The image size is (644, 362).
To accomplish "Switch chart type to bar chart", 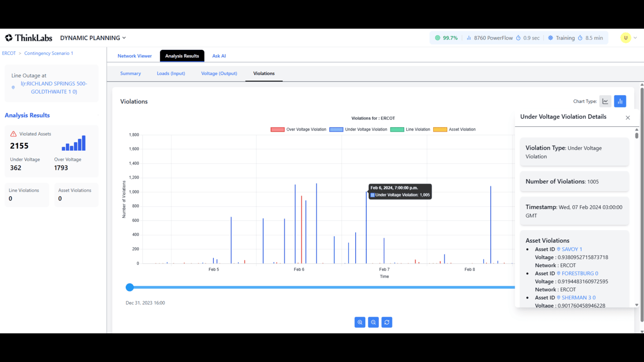I will 620,102.
